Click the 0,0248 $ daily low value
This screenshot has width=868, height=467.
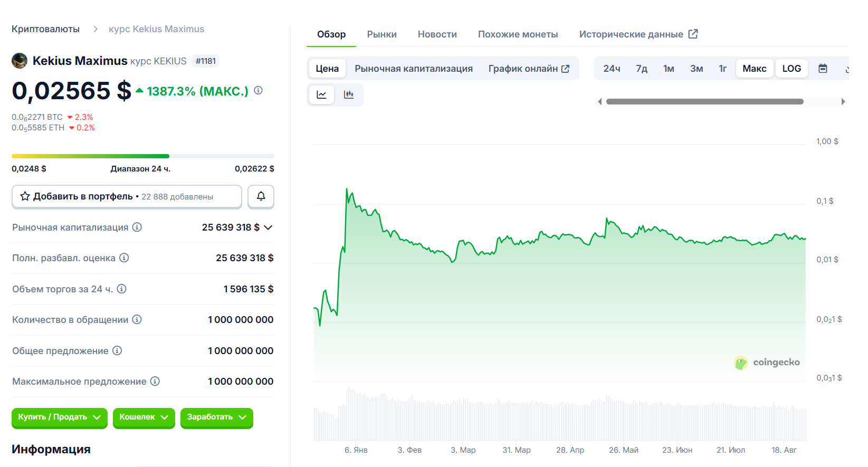(x=29, y=169)
